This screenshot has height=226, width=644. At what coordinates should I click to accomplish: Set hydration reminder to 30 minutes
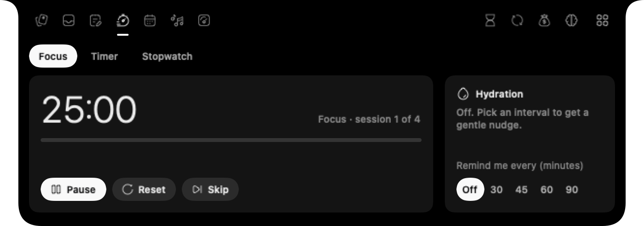(497, 190)
